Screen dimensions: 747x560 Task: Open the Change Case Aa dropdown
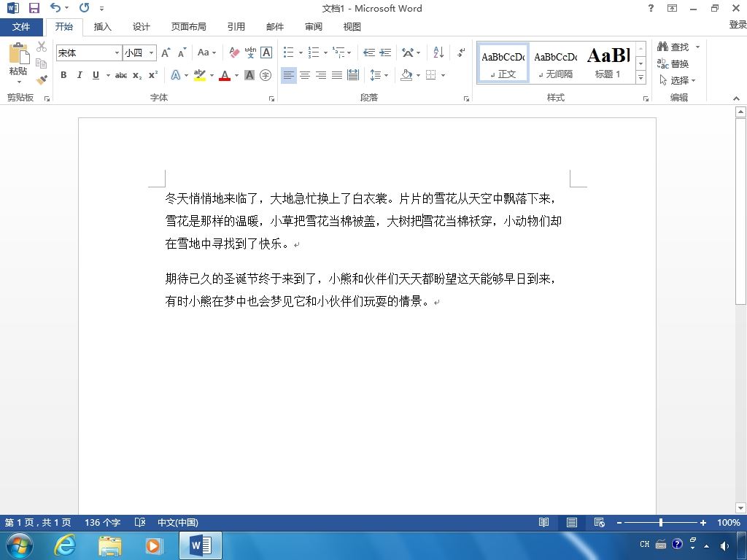206,52
